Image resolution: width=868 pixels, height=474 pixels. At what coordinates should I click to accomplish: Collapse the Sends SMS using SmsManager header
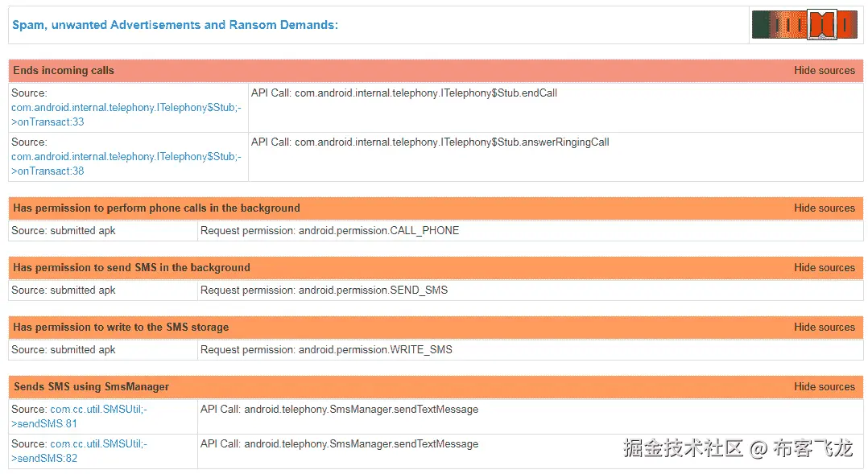coord(91,387)
